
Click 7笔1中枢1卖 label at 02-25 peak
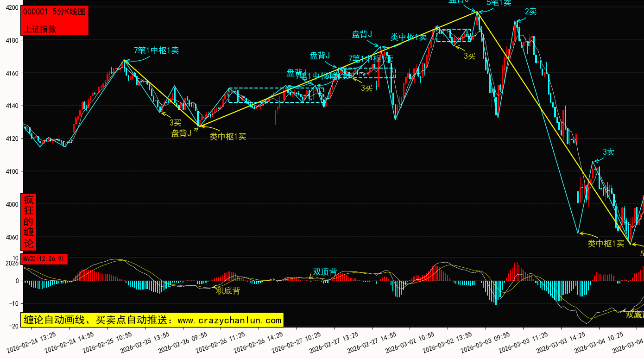click(156, 51)
